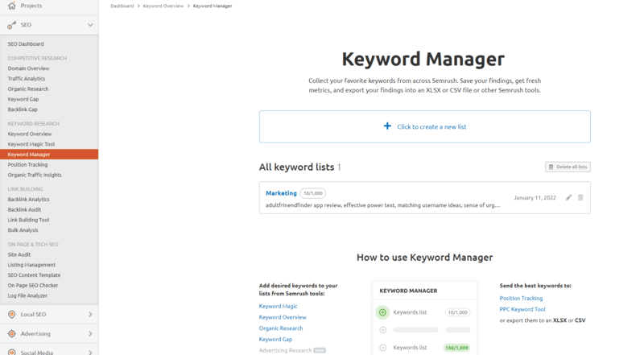Click the Marketing list keyword preview text
644x355 pixels.
[x=383, y=205]
